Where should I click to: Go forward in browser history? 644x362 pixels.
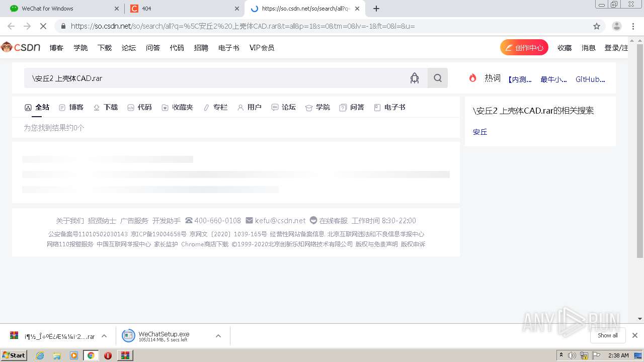point(27,26)
